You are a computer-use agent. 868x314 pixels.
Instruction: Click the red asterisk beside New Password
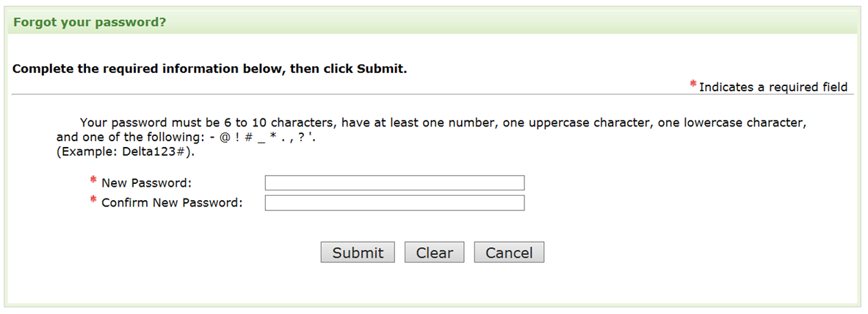click(93, 181)
